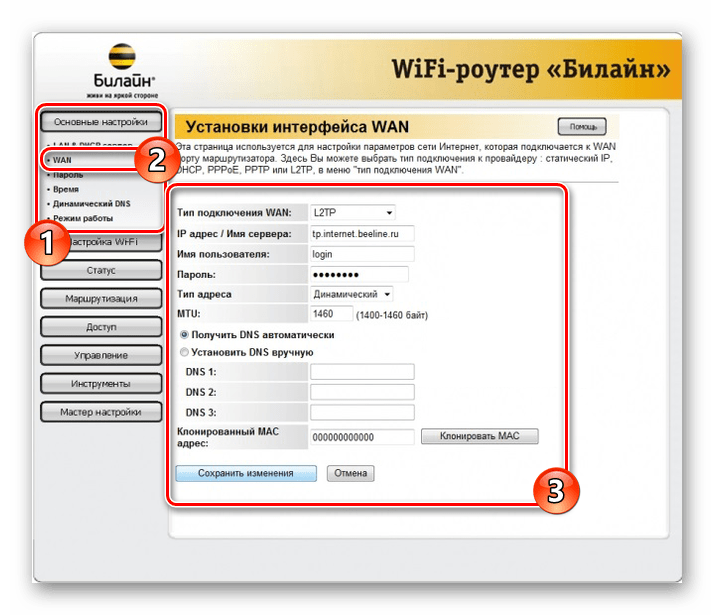This screenshot has width=714, height=615.
Task: Launch Мастер настройки wizard
Action: [x=101, y=412]
